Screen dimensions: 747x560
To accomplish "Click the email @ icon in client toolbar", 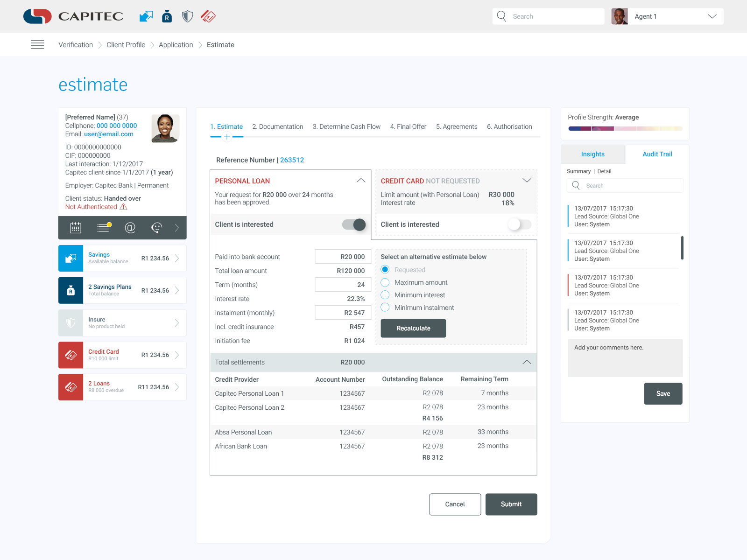I will coord(130,228).
